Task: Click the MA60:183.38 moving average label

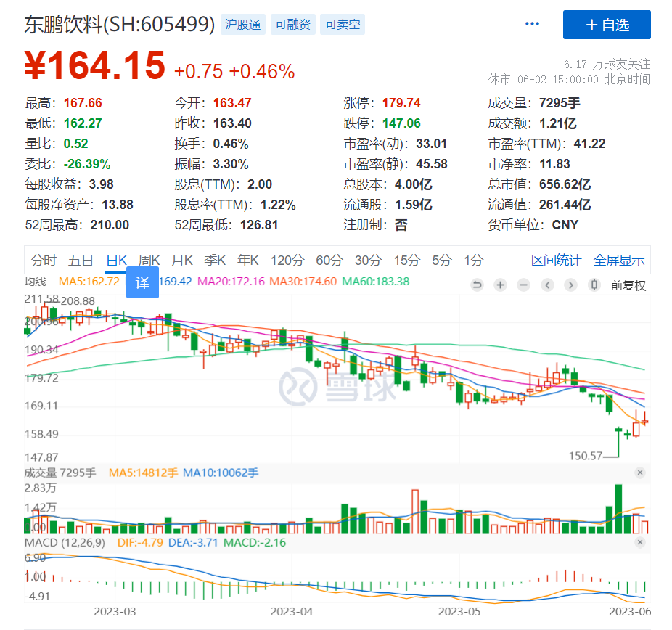Action: tap(375, 282)
